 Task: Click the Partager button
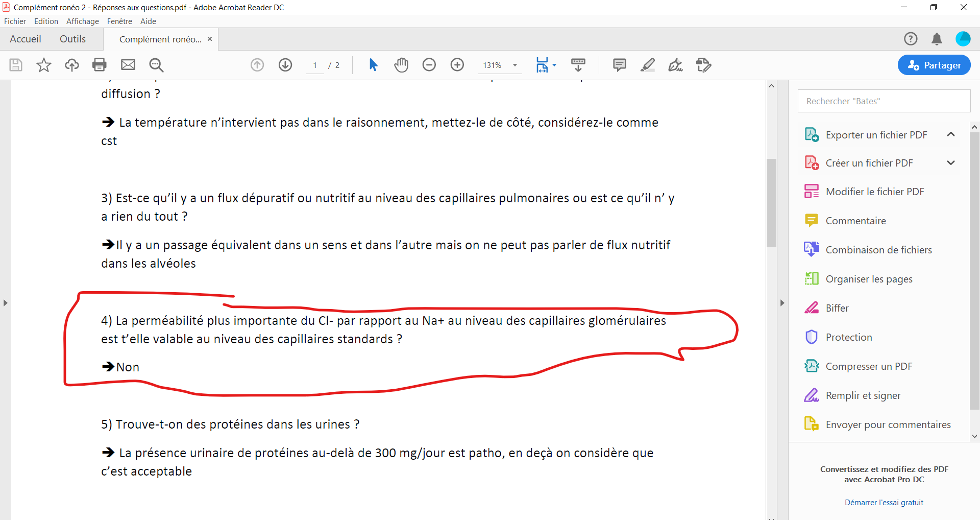tap(934, 65)
